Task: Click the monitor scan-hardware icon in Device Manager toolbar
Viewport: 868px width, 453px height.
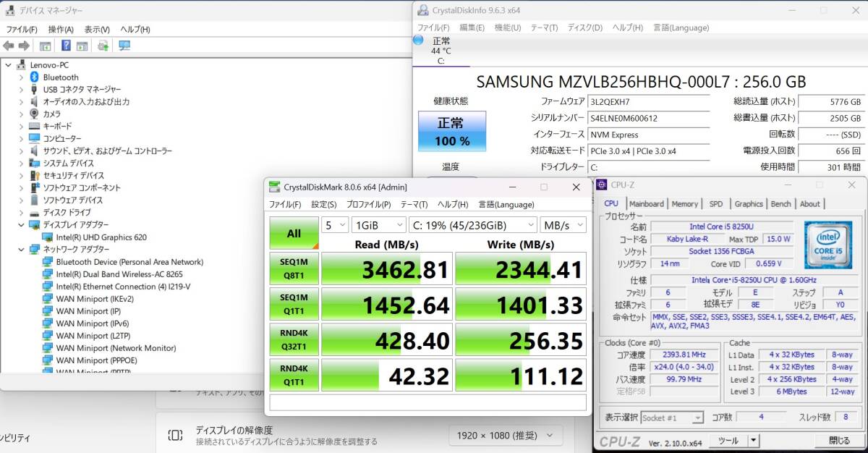Action: 124,46
